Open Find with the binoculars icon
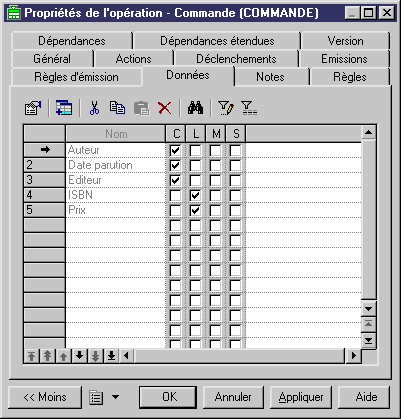The width and height of the screenshot is (401, 419). pyautogui.click(x=195, y=108)
